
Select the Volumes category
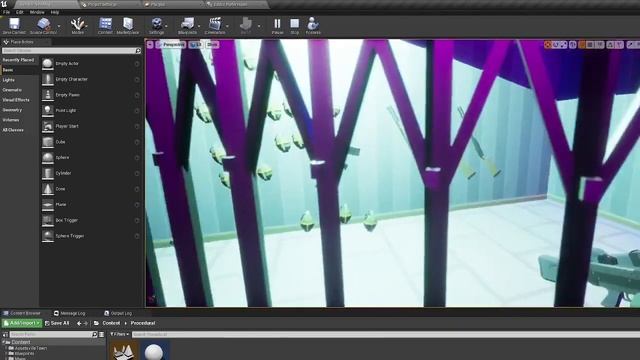pyautogui.click(x=11, y=120)
